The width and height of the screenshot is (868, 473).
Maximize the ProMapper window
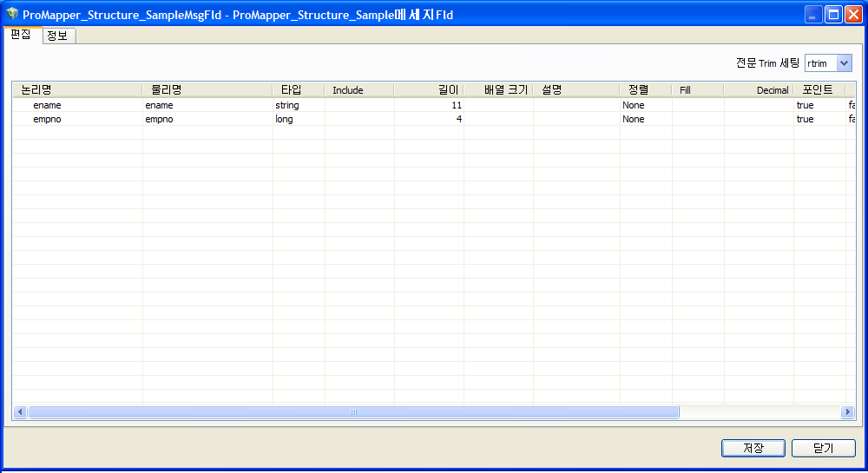tap(833, 15)
